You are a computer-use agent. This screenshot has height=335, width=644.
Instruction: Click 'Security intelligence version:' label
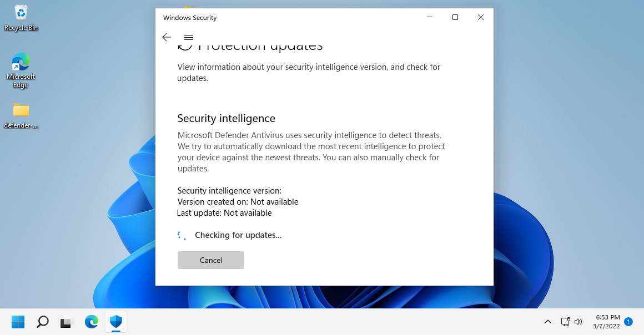pos(229,191)
